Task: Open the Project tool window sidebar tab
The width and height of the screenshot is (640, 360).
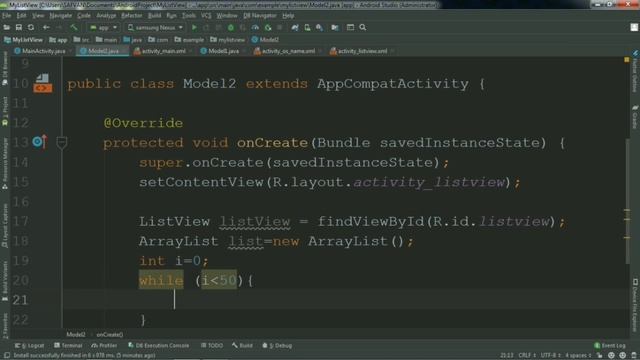Action: point(5,111)
